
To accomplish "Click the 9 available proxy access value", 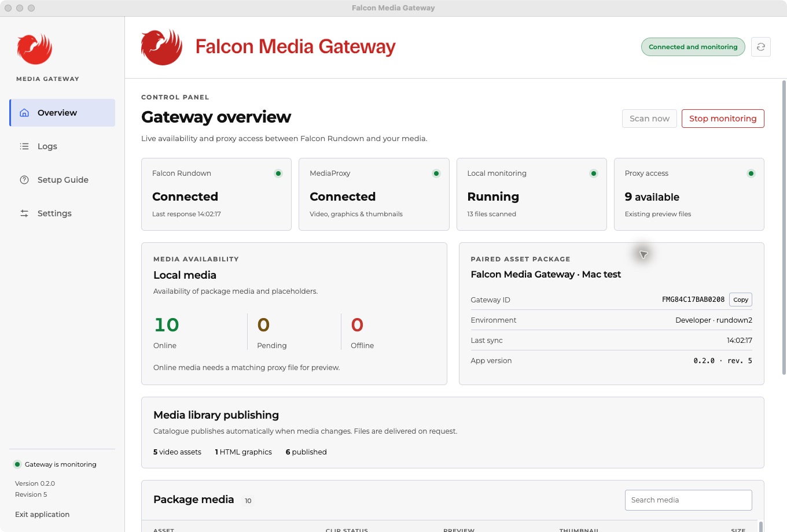I will [x=652, y=197].
